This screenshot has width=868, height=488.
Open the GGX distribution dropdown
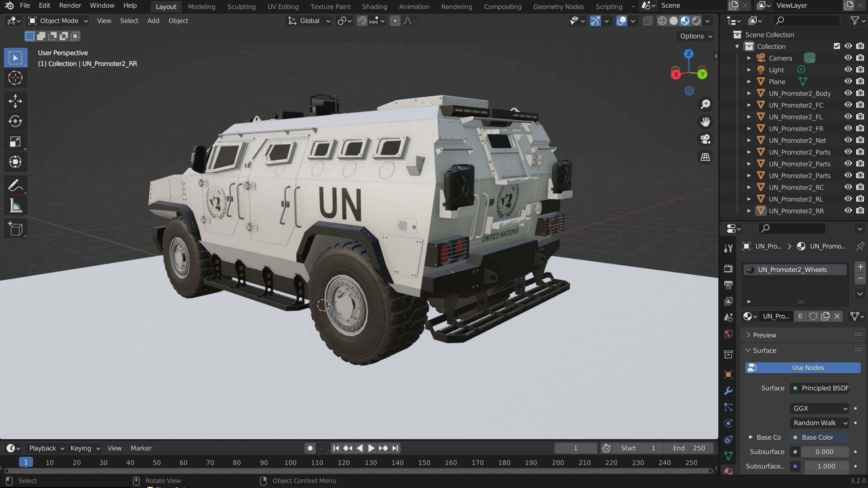coord(820,408)
